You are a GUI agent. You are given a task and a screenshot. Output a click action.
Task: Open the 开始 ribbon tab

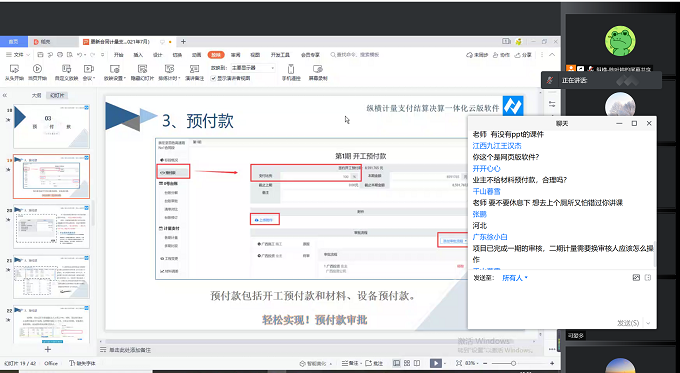pos(118,55)
